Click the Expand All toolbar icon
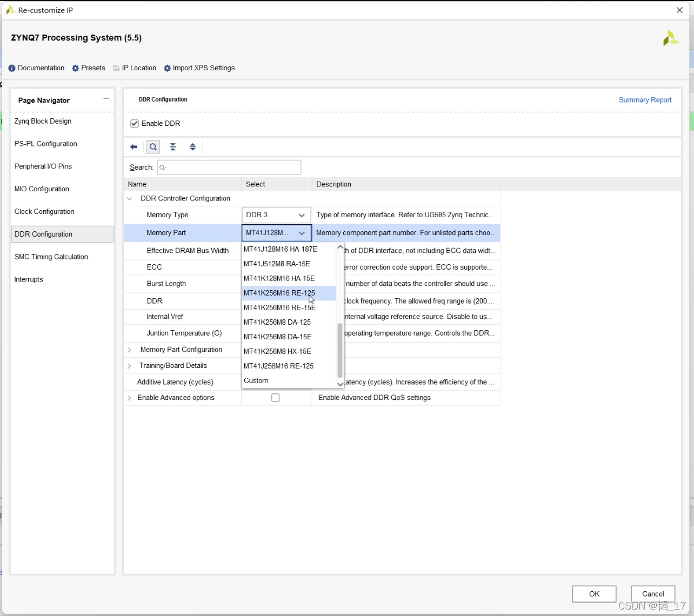 193,147
